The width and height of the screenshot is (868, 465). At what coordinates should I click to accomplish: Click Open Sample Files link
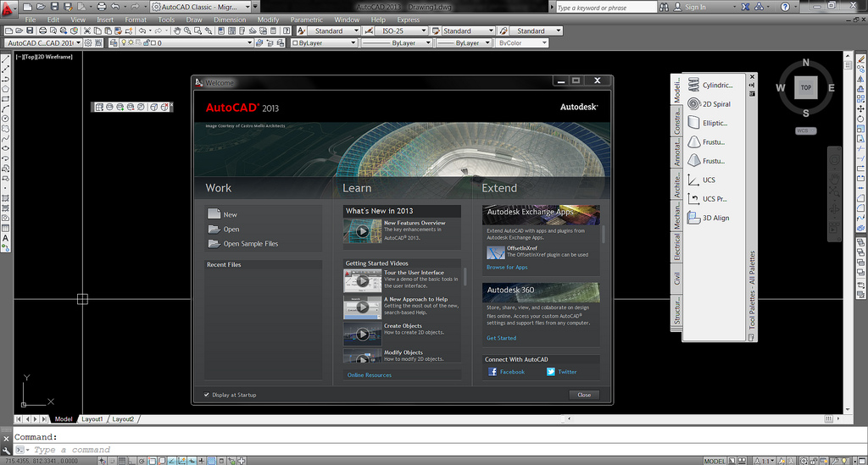click(x=251, y=243)
